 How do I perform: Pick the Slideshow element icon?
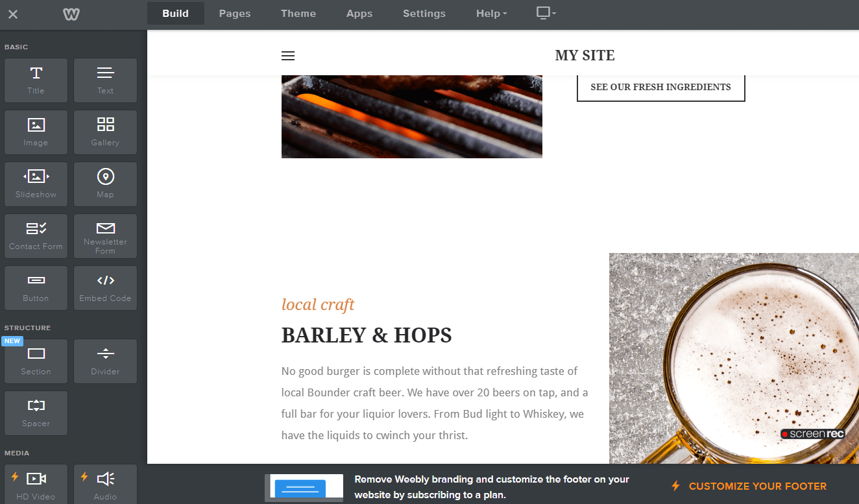pyautogui.click(x=36, y=184)
